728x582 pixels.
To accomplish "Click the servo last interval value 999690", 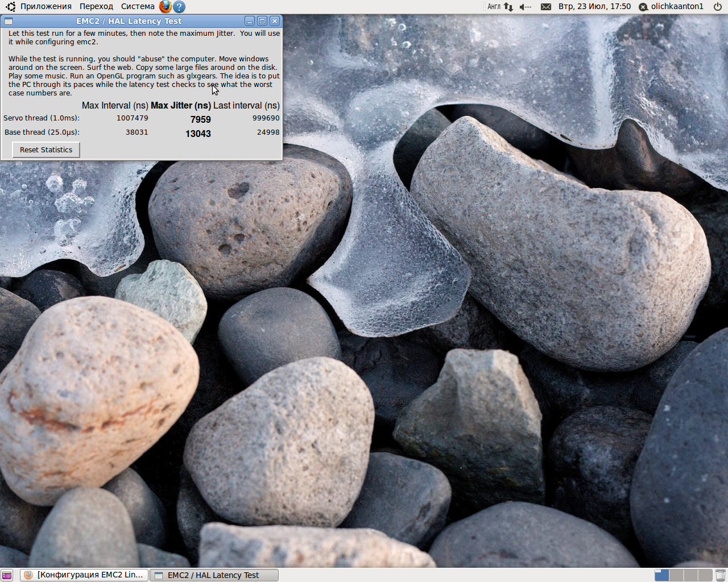I will click(x=266, y=118).
